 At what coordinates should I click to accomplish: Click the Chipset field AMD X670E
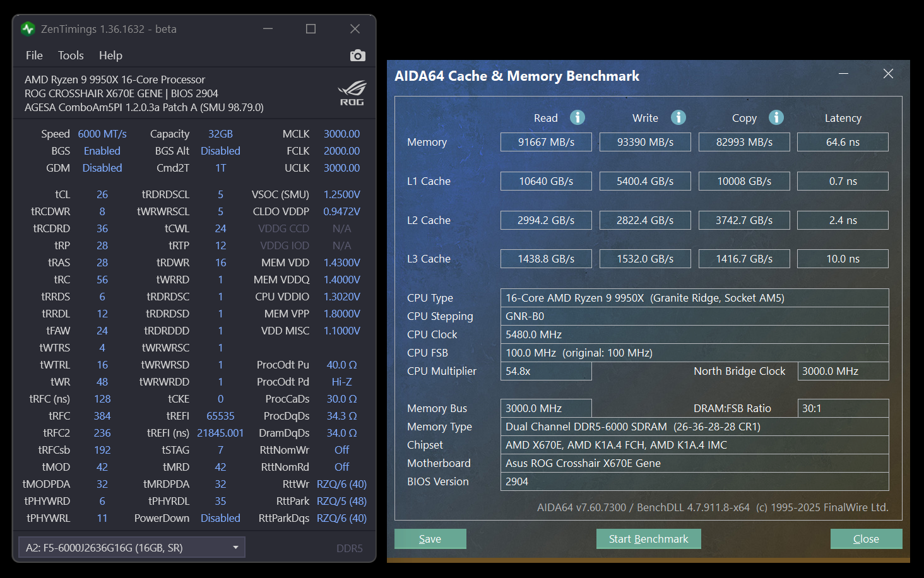point(694,445)
